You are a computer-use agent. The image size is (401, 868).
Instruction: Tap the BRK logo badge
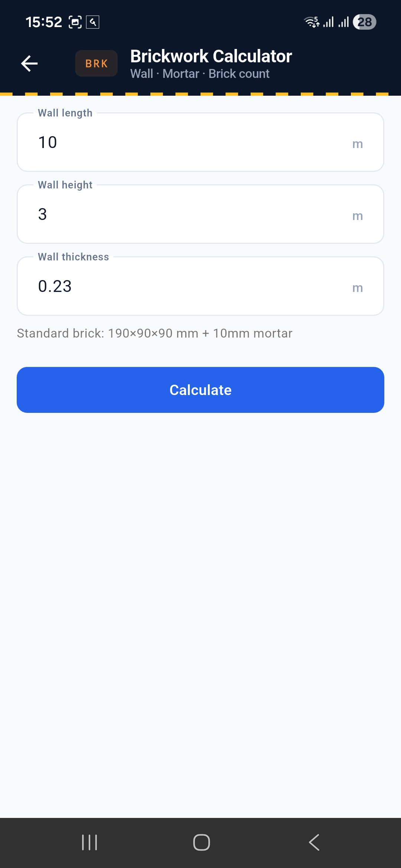[x=97, y=63]
